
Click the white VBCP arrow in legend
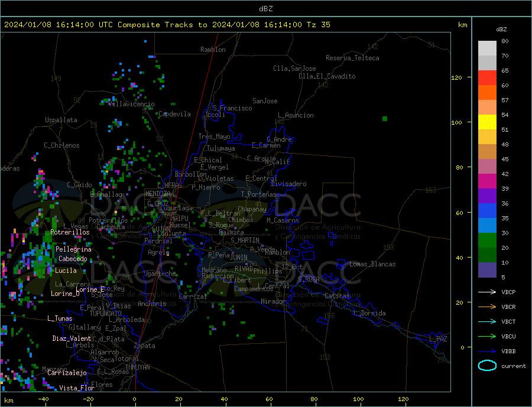(487, 292)
